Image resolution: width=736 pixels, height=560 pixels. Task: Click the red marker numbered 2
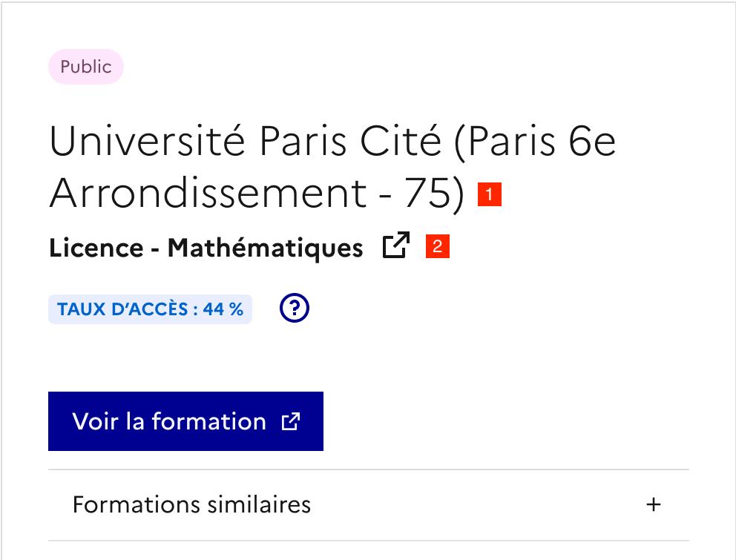coord(438,247)
